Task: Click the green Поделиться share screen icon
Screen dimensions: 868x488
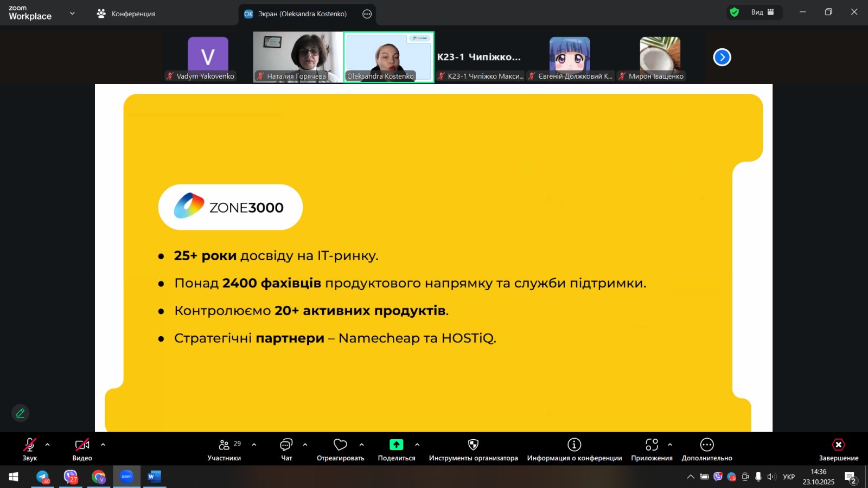Action: pyautogui.click(x=396, y=445)
